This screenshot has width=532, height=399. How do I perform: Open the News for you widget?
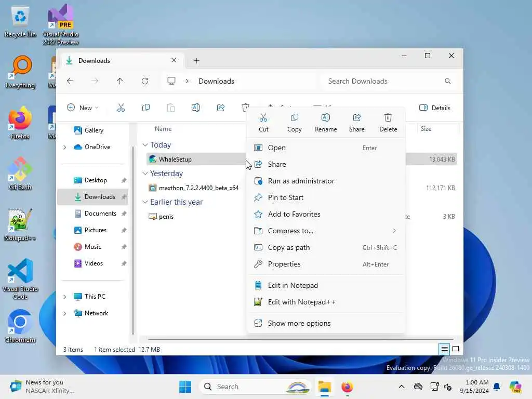(42, 387)
